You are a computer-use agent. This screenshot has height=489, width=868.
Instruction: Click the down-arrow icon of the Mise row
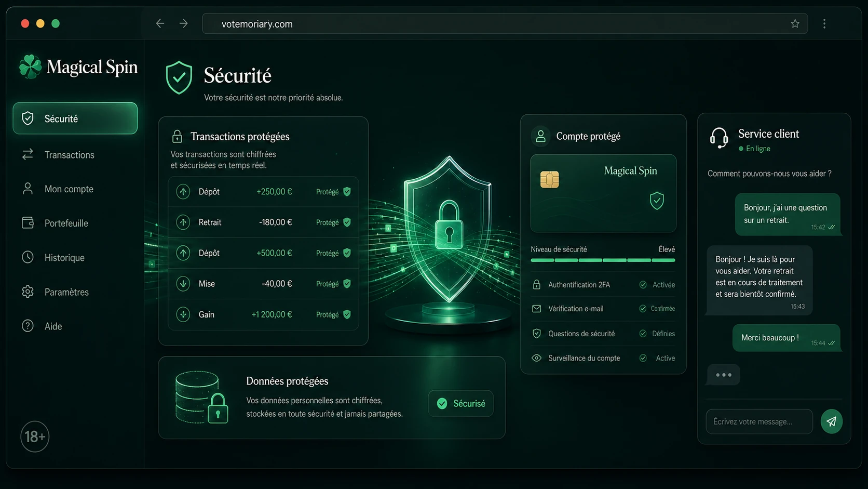183,284
